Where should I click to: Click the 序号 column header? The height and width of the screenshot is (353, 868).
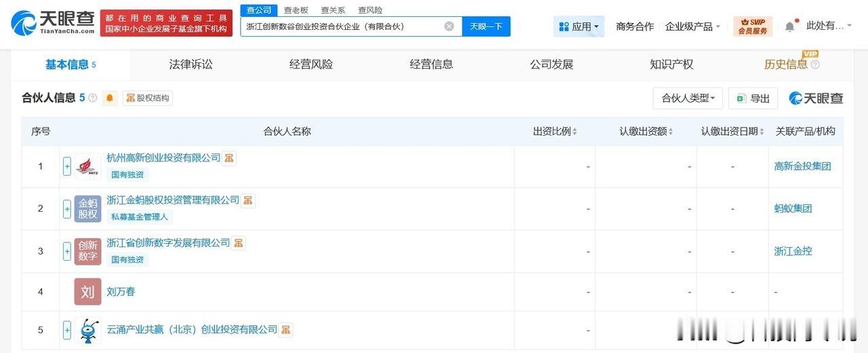click(41, 132)
